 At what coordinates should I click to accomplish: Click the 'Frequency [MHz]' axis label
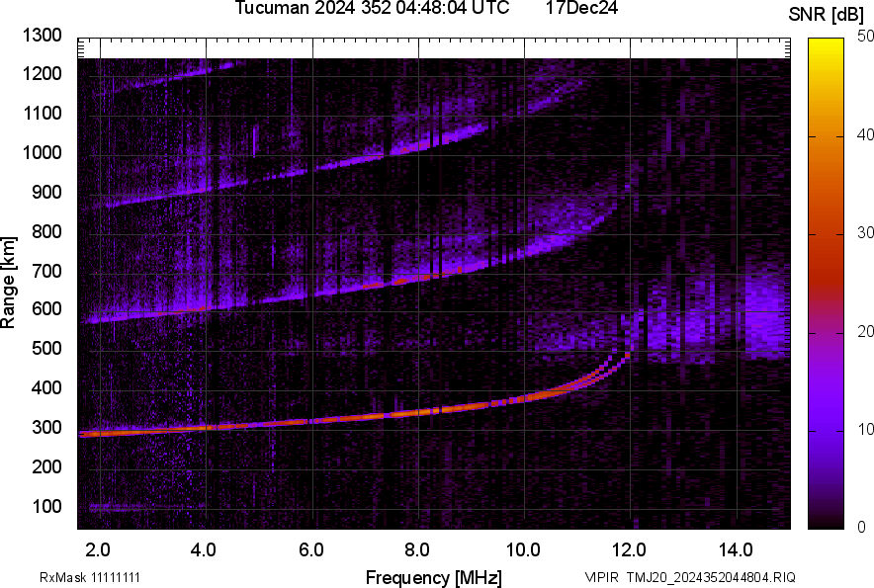click(434, 577)
